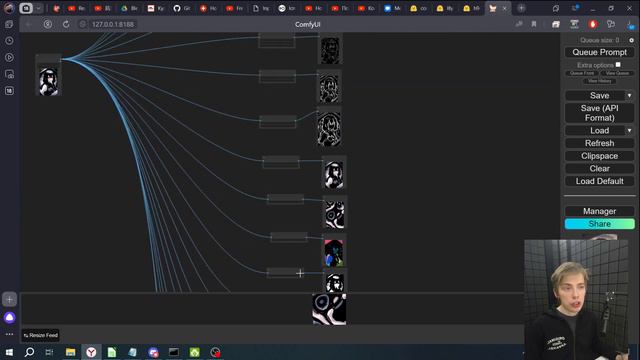
Task: Open Task View on taskbar
Action: (49, 352)
